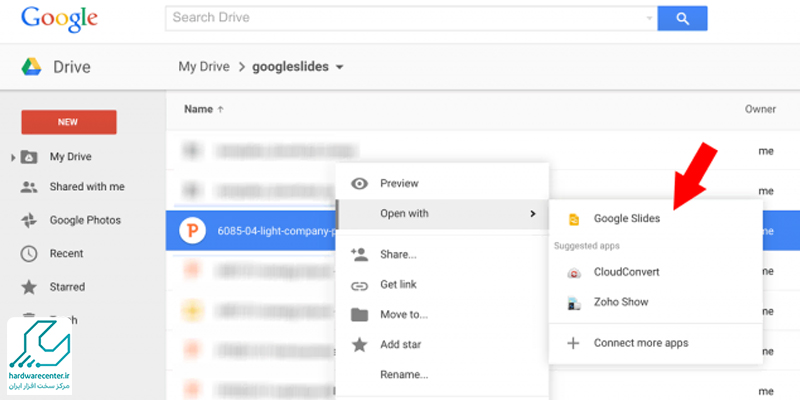Click the Preview eye icon
Viewport: 800px width, 400px height.
click(x=360, y=184)
